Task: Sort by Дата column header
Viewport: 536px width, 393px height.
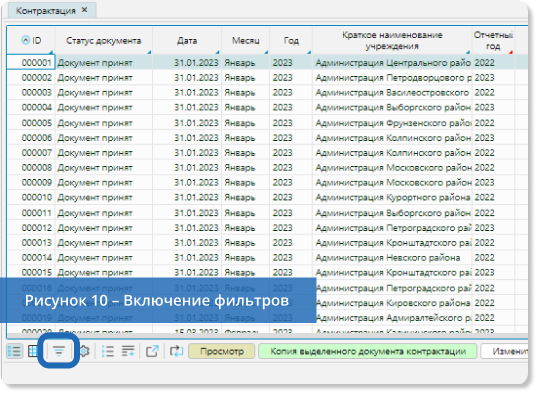Action: pos(187,41)
